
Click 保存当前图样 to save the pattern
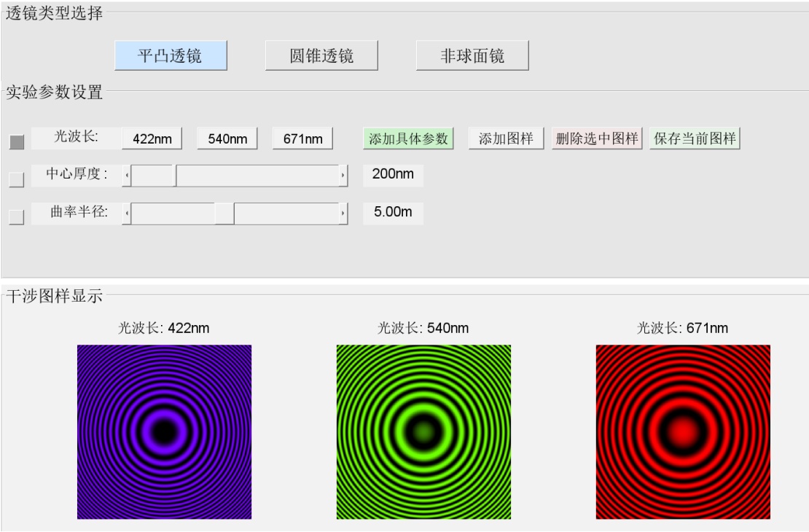coord(695,138)
